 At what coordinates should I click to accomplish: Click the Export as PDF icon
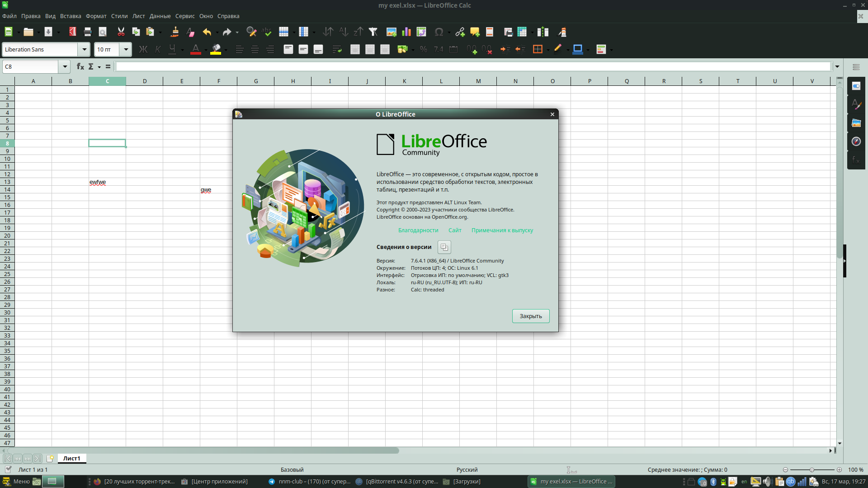72,32
